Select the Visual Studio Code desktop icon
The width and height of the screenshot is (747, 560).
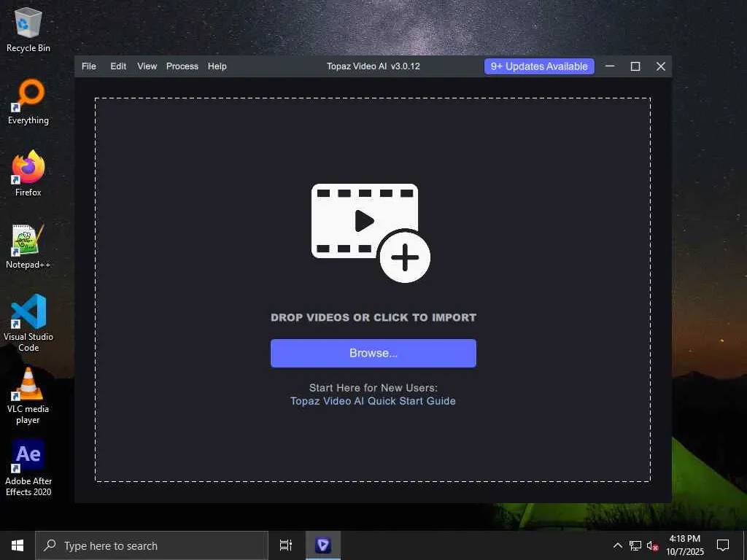(28, 323)
